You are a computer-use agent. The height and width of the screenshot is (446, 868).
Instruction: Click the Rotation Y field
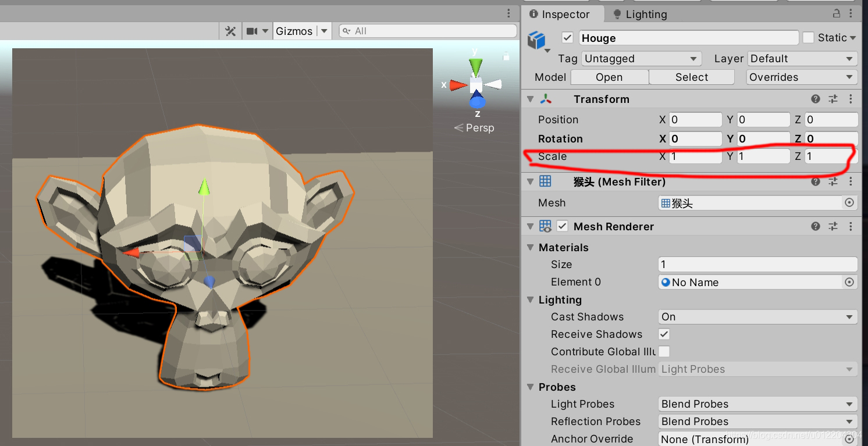(x=763, y=139)
